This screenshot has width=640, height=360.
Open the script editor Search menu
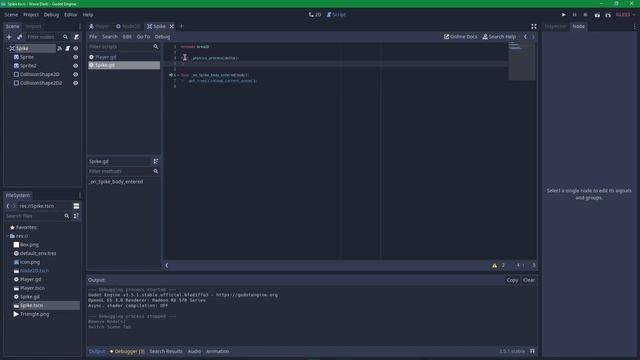tap(110, 37)
